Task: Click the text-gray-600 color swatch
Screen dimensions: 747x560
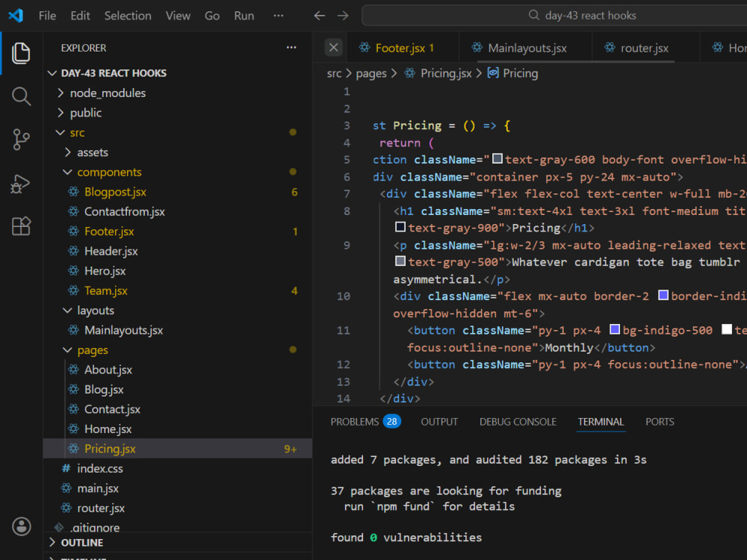Action: tap(497, 158)
